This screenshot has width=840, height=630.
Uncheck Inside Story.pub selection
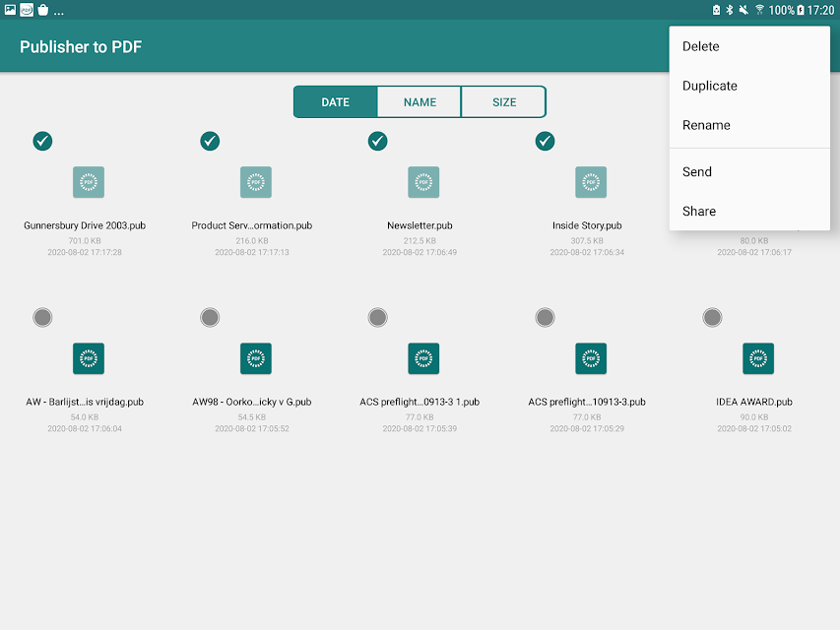tap(545, 141)
